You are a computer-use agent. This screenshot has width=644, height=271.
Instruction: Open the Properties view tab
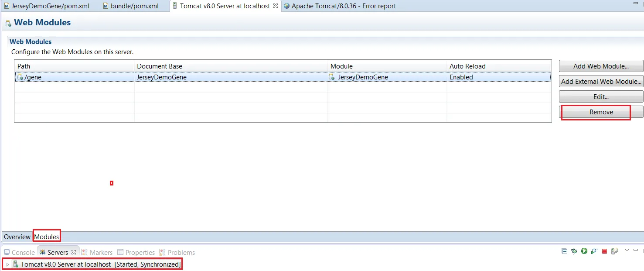(x=136, y=252)
